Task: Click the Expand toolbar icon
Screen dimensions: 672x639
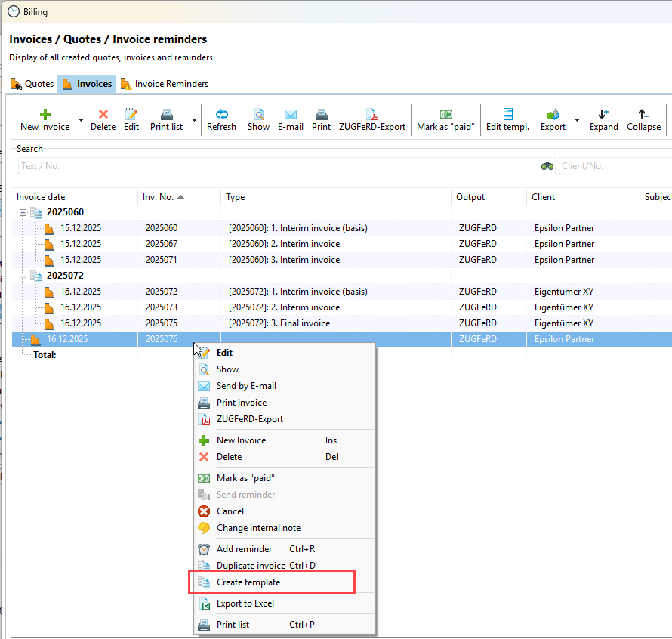Action: coord(603,115)
